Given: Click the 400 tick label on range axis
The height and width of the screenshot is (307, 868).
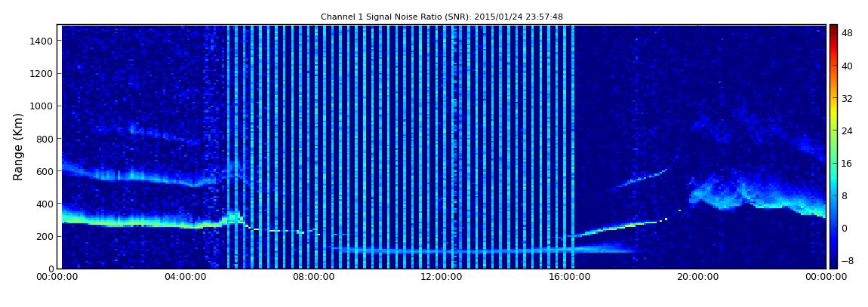Looking at the screenshot, I should click(45, 204).
